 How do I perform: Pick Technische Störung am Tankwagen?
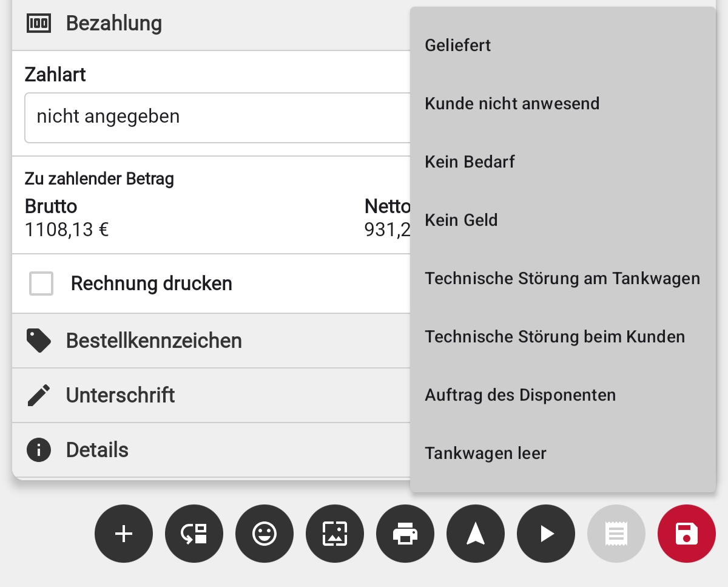click(x=562, y=279)
